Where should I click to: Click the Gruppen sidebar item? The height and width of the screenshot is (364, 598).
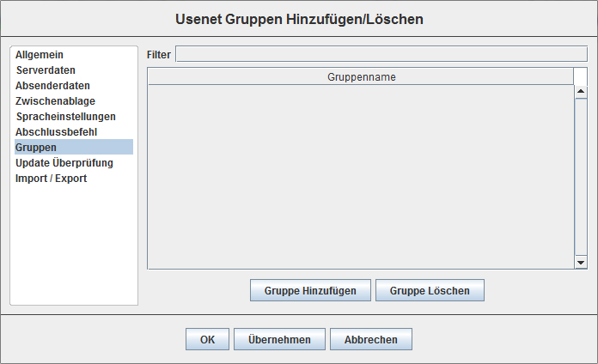pyautogui.click(x=36, y=148)
